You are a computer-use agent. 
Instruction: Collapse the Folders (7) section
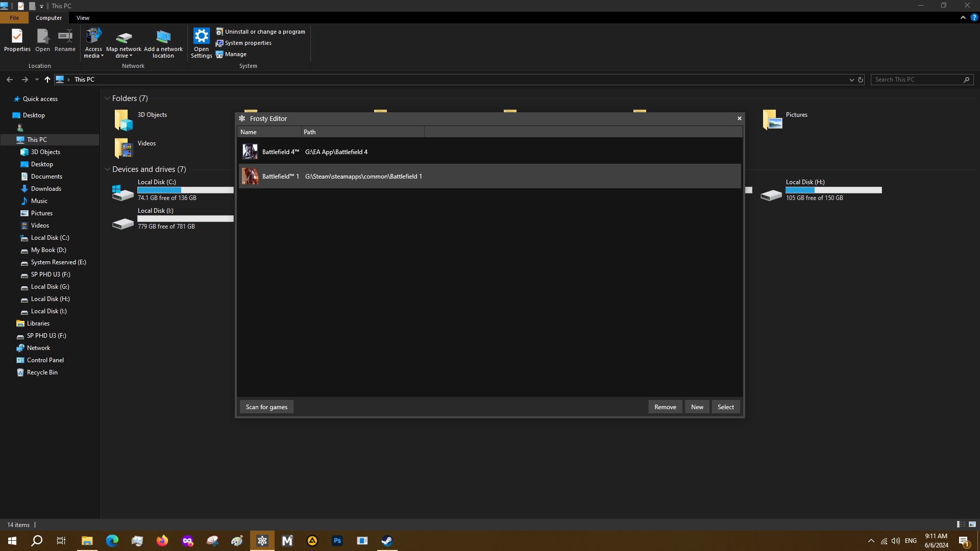pyautogui.click(x=107, y=98)
